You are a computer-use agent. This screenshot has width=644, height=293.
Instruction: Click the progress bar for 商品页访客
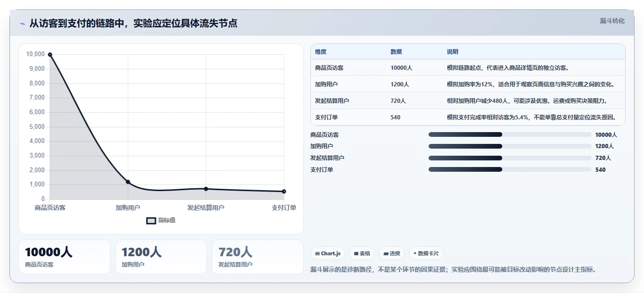[x=510, y=134]
